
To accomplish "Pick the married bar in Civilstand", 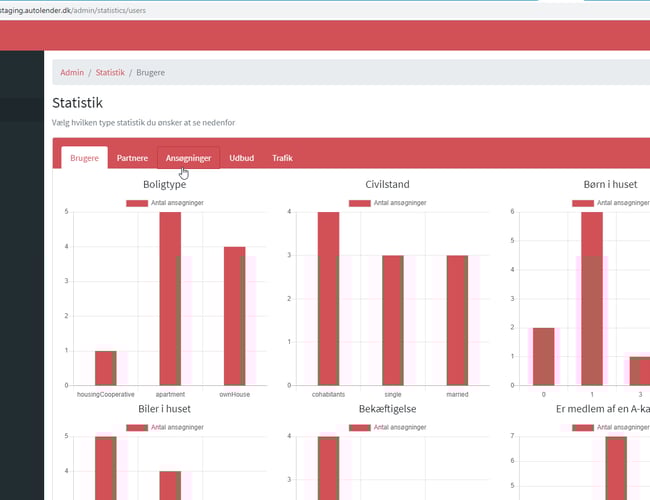I will tap(456, 320).
